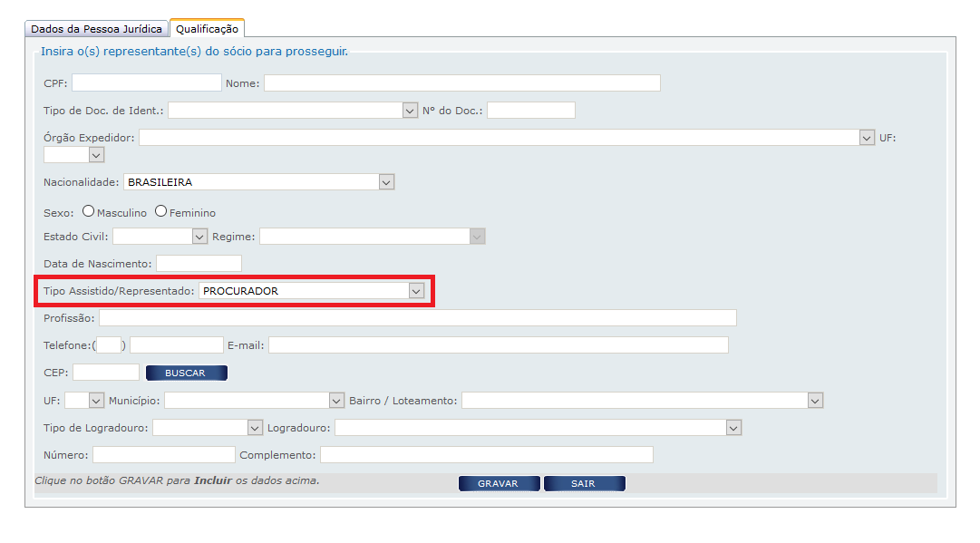The width and height of the screenshot is (980, 543).
Task: Open Tipo Assistido/Representado PROCURADOR dropdown
Action: point(312,291)
